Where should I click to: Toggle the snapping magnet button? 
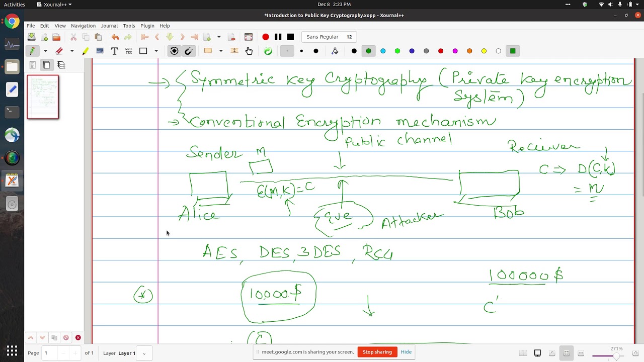click(x=189, y=51)
